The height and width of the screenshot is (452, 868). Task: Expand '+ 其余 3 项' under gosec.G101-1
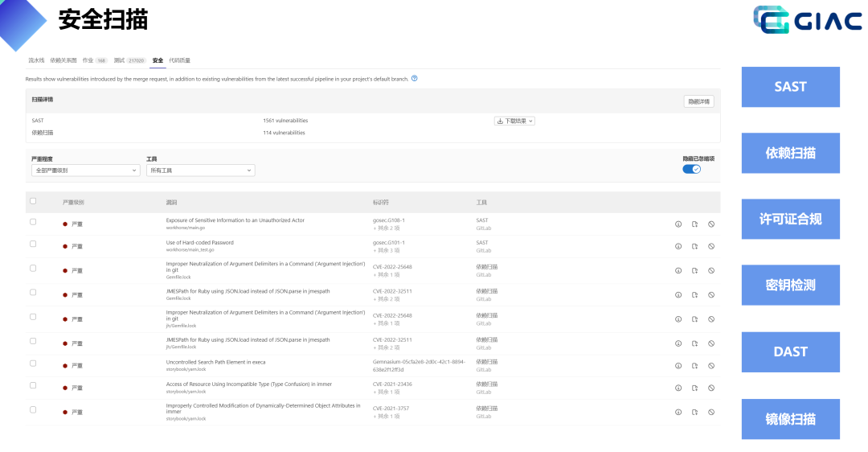[x=387, y=250]
